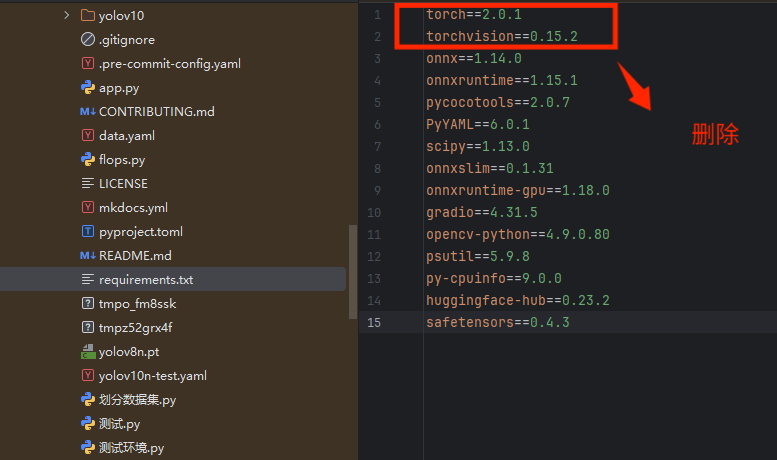Click the 测试环境.py Python icon

tap(88, 448)
